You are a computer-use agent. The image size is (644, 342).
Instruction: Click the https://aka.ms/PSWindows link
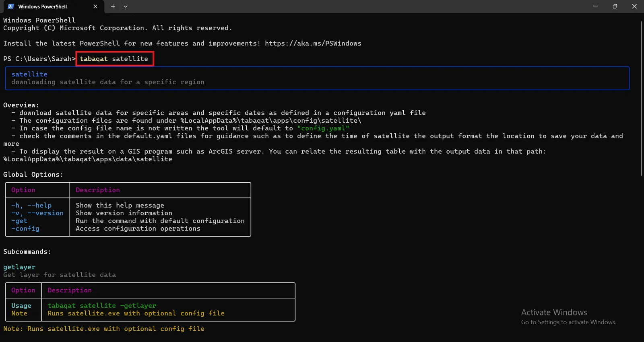point(313,43)
